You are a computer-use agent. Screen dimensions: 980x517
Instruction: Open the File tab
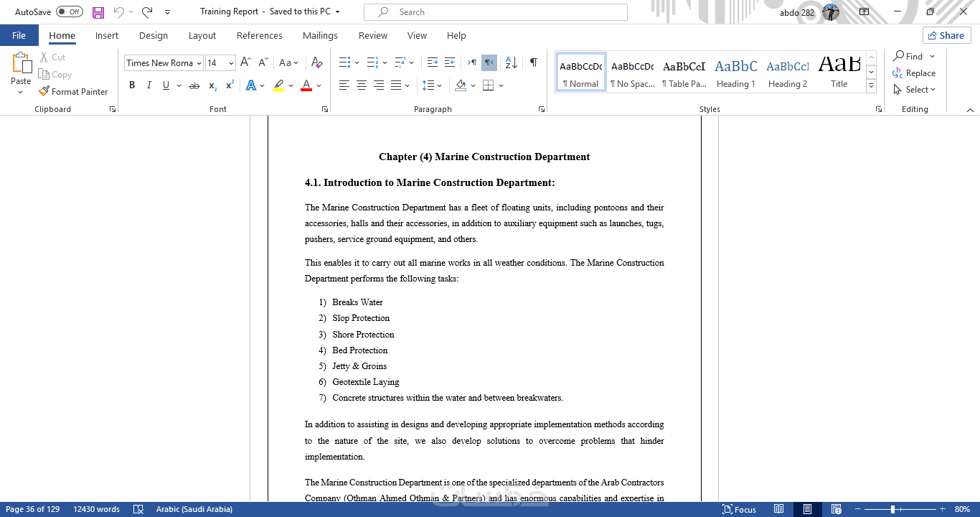tap(19, 35)
